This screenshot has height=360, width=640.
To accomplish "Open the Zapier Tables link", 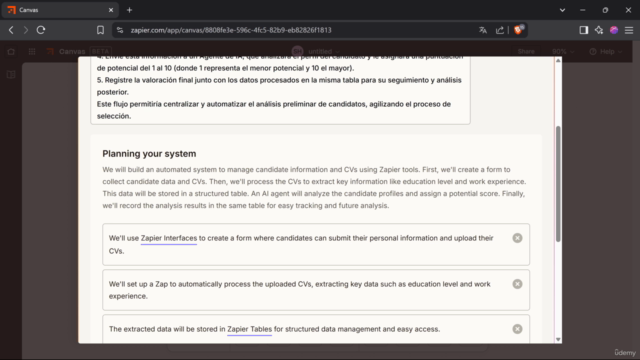I will pyautogui.click(x=249, y=329).
